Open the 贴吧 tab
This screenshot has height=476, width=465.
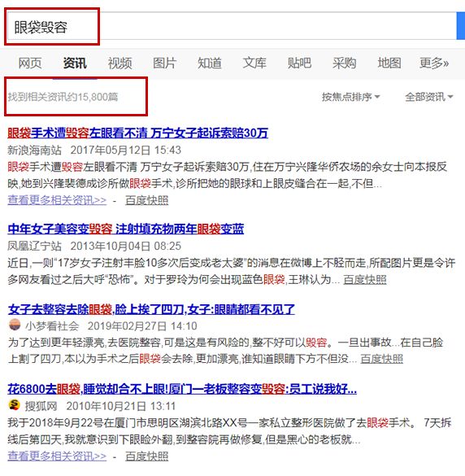[x=299, y=63]
